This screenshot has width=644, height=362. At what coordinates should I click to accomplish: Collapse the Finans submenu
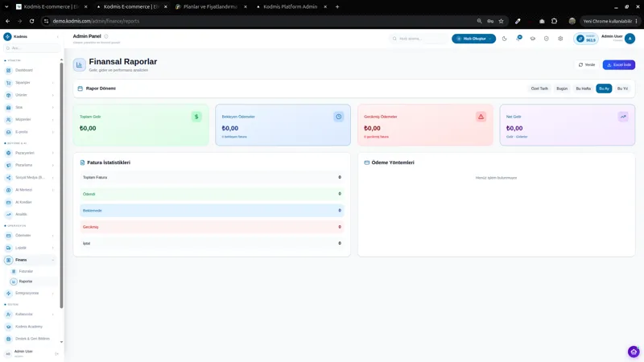53,260
